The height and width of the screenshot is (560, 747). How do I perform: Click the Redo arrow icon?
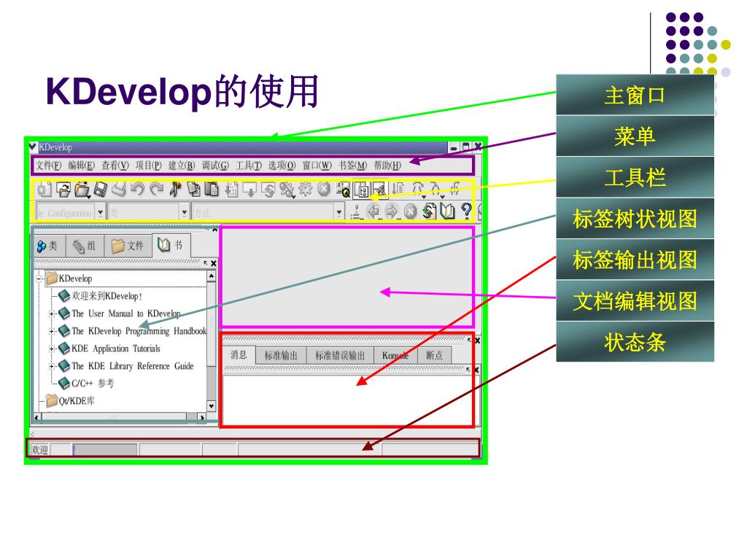coord(156,190)
